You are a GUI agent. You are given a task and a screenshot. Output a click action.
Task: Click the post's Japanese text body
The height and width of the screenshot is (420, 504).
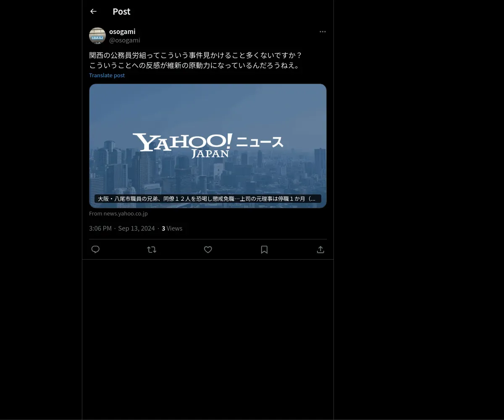click(x=196, y=60)
